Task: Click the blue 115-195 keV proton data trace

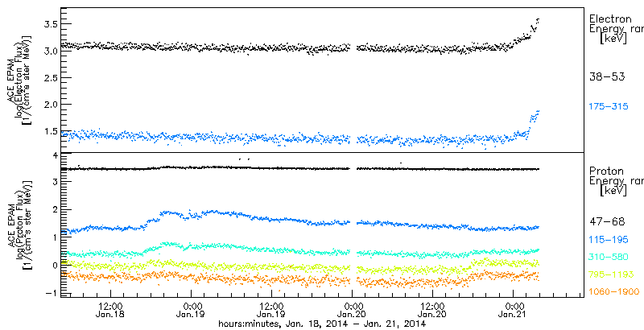Action: tap(299, 222)
